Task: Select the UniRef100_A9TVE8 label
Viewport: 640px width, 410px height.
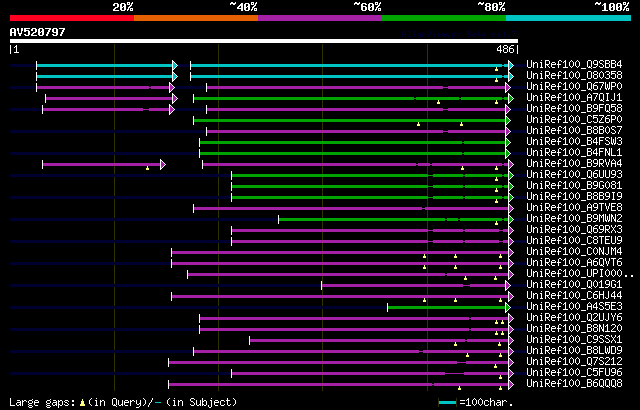Action: [574, 208]
